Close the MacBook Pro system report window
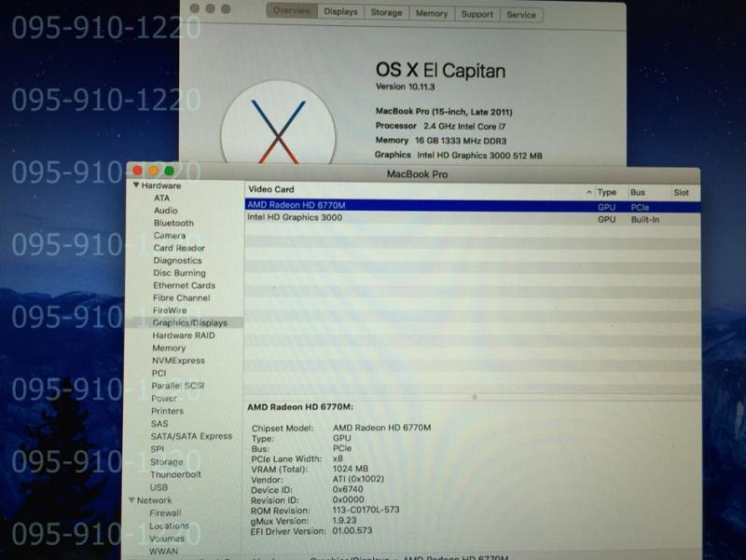 (137, 171)
